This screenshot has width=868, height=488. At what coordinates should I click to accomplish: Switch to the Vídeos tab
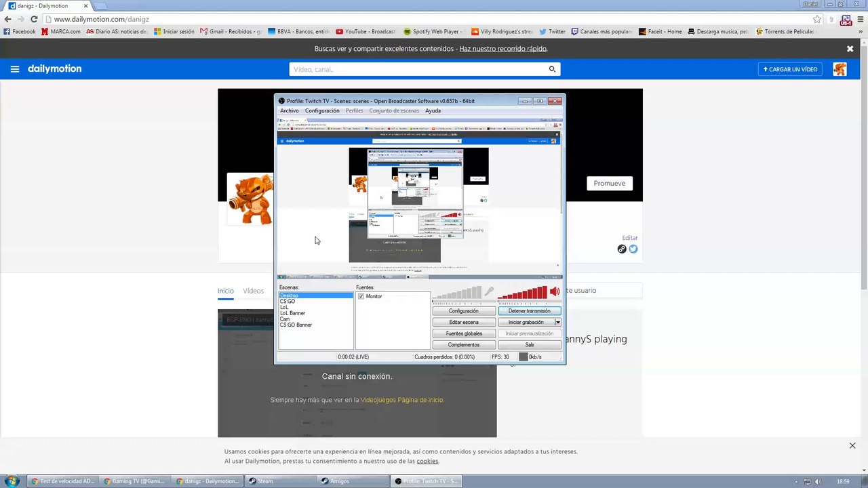coord(254,291)
